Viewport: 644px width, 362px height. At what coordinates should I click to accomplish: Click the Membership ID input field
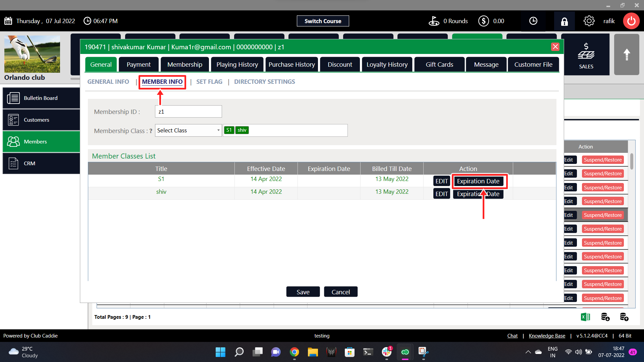coord(188,112)
